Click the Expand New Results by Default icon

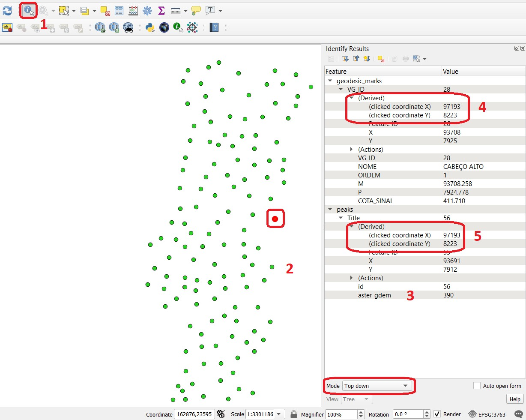367,59
